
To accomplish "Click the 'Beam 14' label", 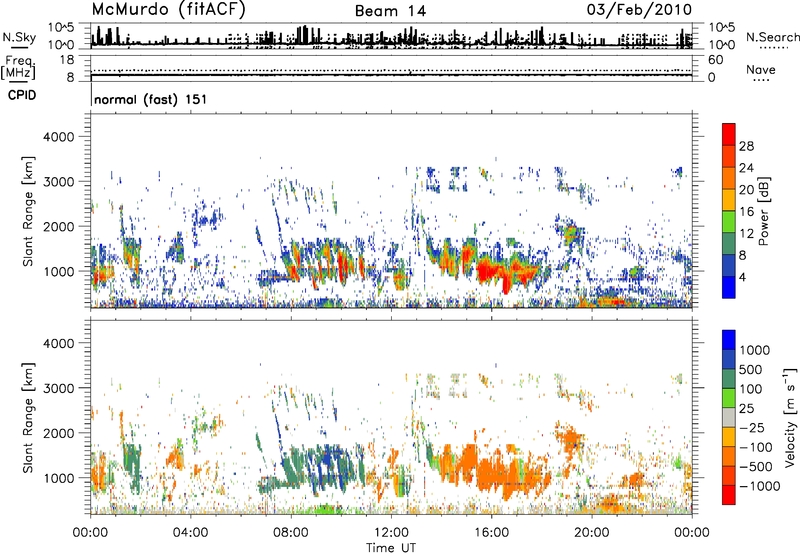I will (x=390, y=11).
